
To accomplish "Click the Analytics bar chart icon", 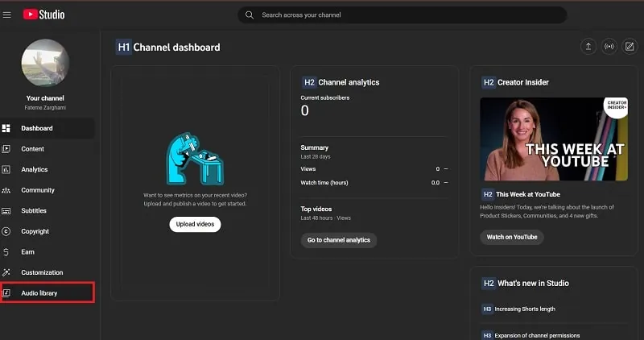I will (6, 169).
